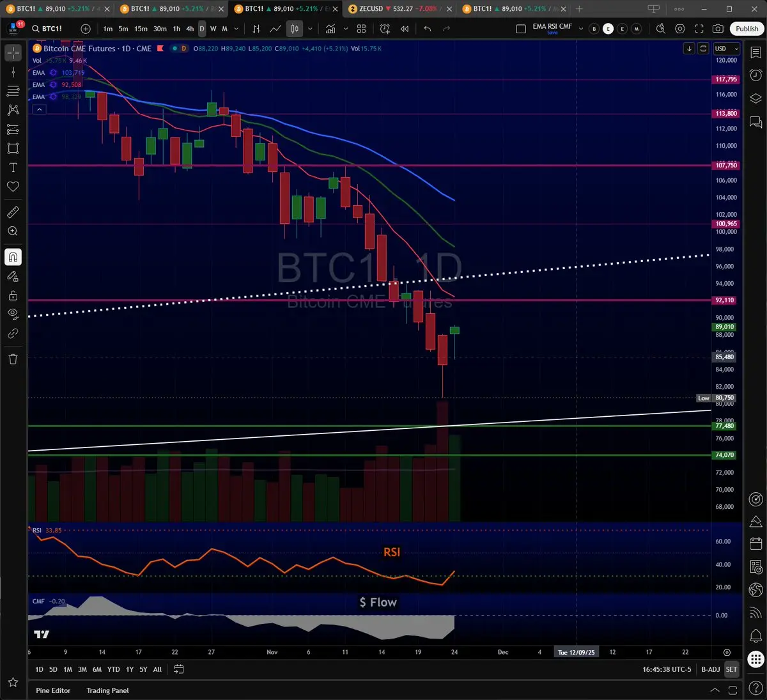Open the link drawings tool
This screenshot has width=767, height=700.
pyautogui.click(x=13, y=333)
